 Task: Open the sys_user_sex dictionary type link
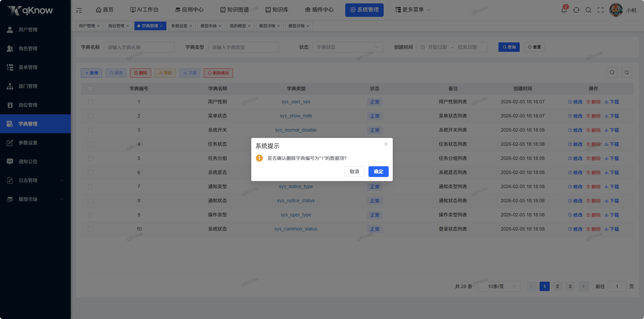tap(296, 102)
